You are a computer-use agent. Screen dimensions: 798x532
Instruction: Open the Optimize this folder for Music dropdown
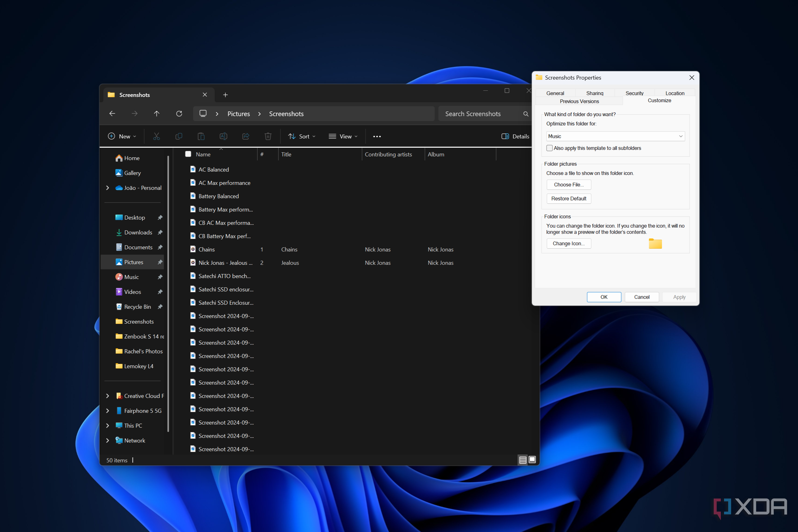[616, 136]
